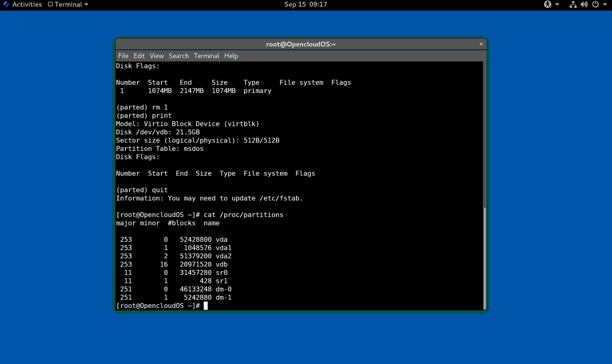Click the 'dm-1' device name
The image size is (612, 364).
[x=223, y=298]
